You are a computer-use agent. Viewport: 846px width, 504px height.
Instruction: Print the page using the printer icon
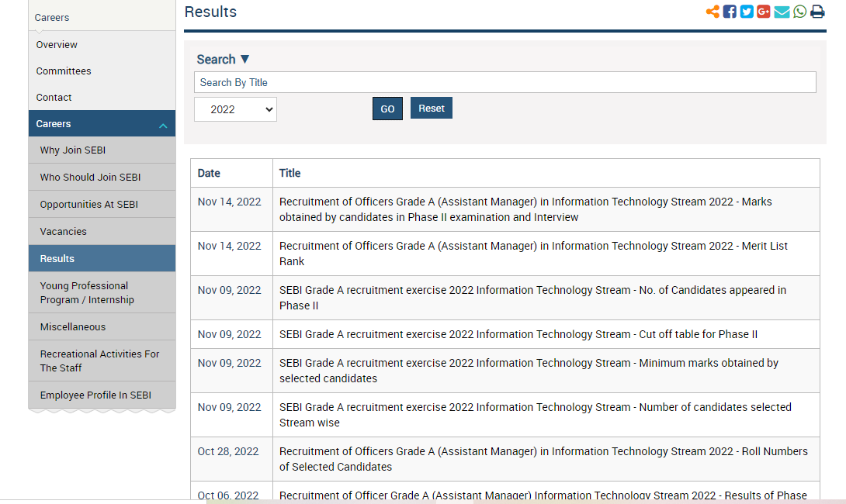[x=817, y=12]
